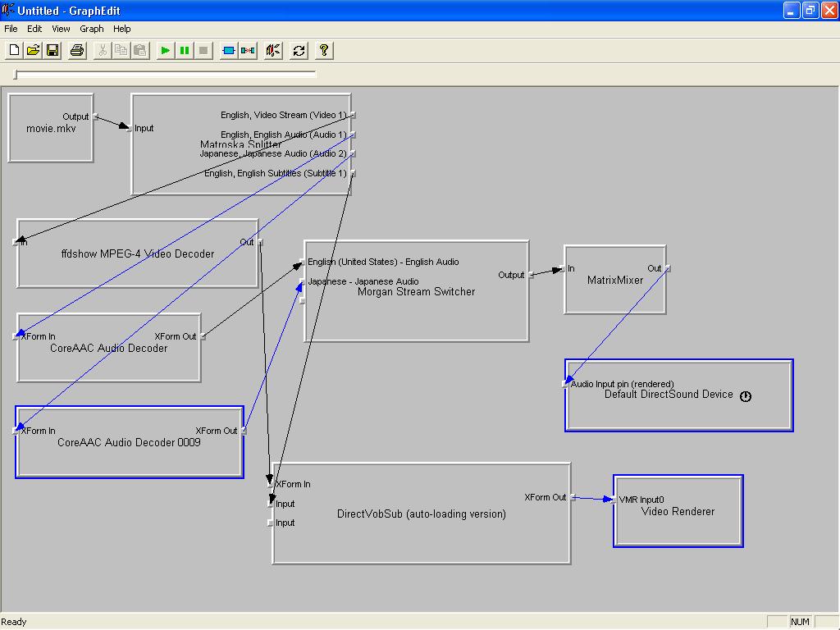Play the graph with the green arrow
The width and height of the screenshot is (840, 630).
coord(165,50)
